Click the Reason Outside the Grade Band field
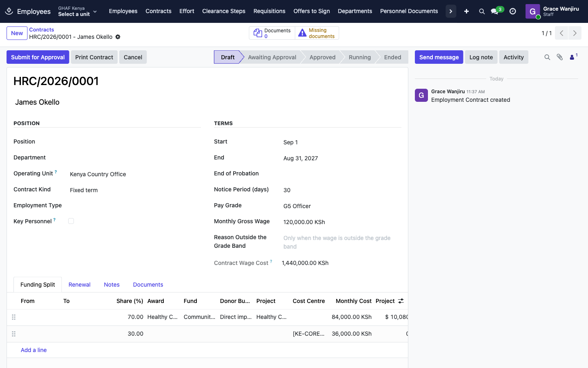588x368 pixels. pos(342,242)
